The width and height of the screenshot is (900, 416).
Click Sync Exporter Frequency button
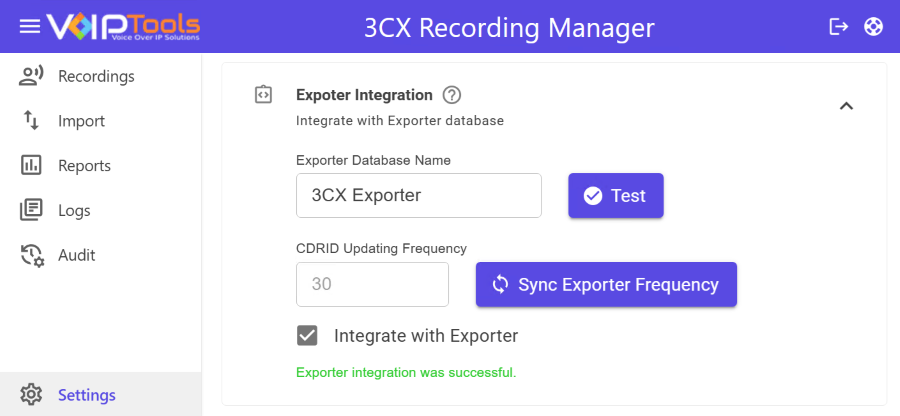[606, 285]
